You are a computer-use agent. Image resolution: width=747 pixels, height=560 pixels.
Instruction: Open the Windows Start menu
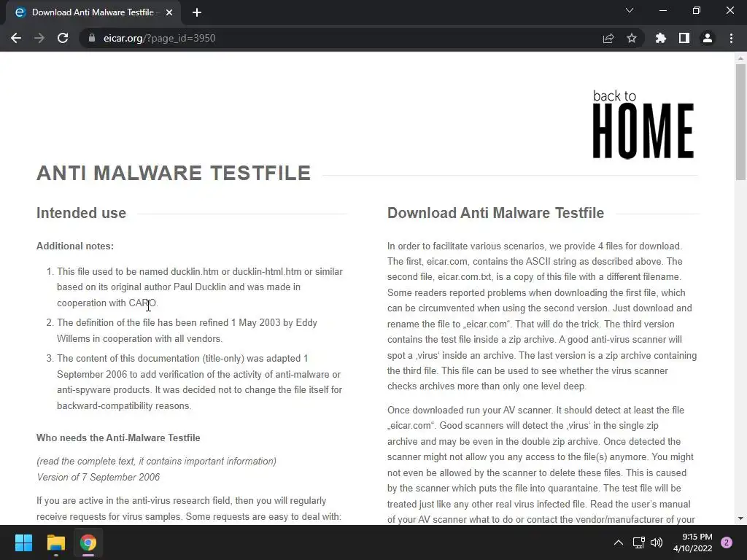pos(23,542)
